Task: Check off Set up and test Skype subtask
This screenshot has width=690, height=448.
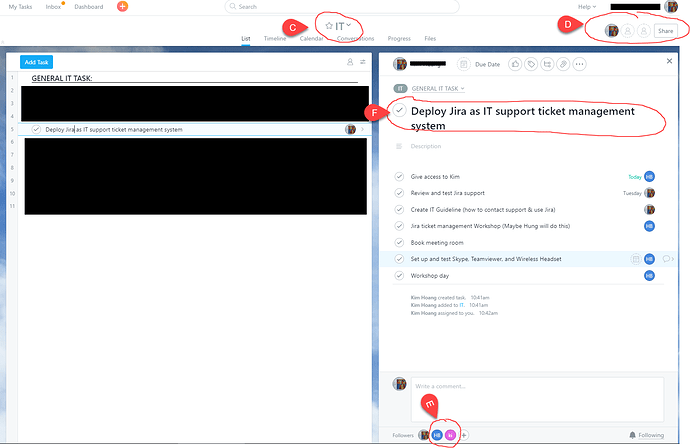Action: point(399,259)
